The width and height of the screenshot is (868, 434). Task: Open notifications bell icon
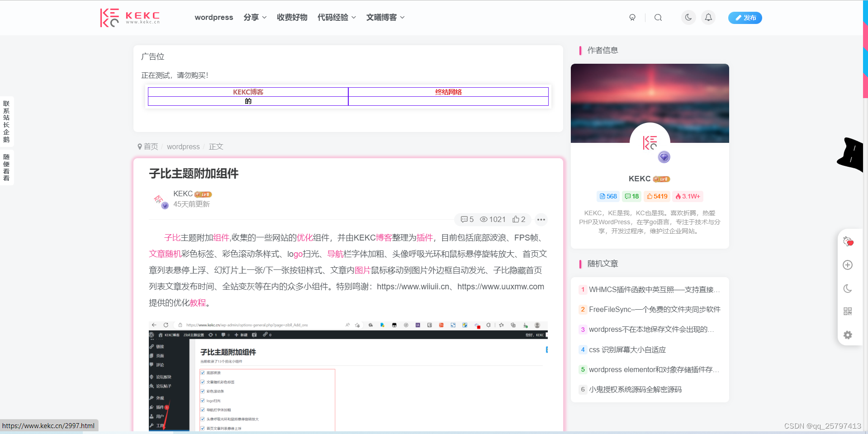pyautogui.click(x=708, y=18)
